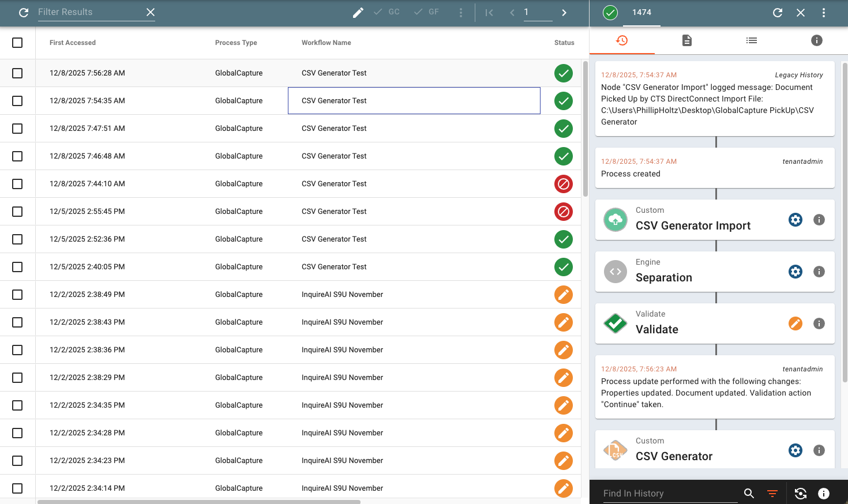Click the horizontal scrollbar below the table

[x=199, y=502]
